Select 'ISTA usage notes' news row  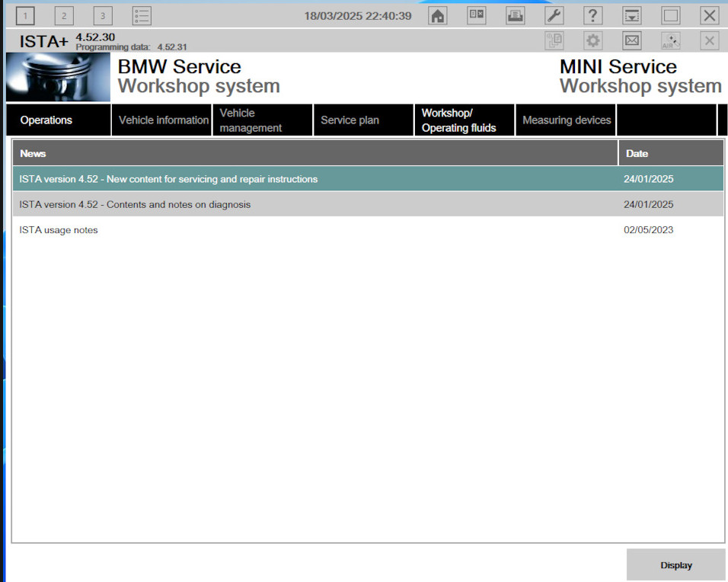(x=368, y=230)
